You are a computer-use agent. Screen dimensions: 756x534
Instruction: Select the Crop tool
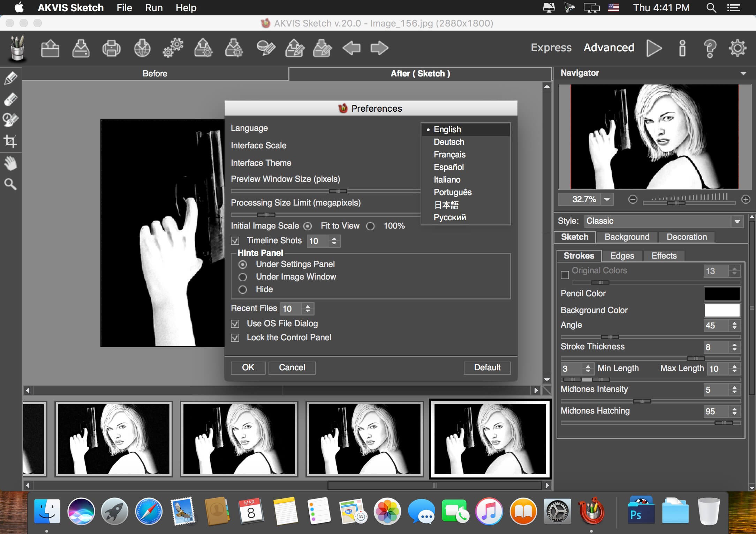tap(10, 141)
